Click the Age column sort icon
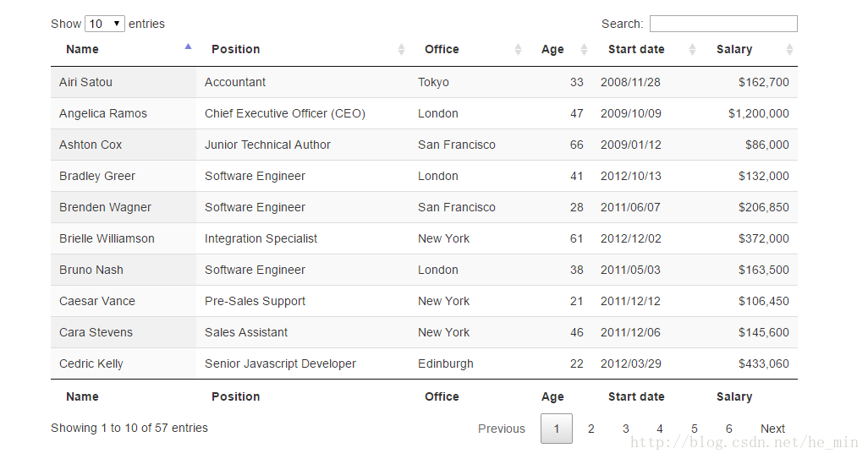 pos(584,50)
